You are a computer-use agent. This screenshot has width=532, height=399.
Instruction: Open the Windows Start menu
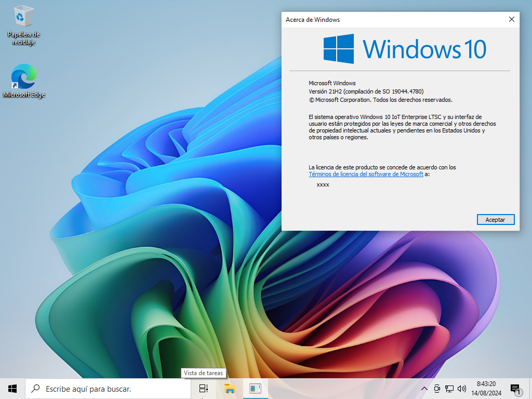pos(12,389)
